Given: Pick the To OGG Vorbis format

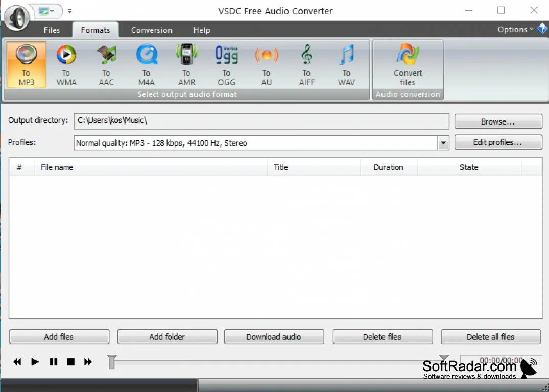Looking at the screenshot, I should click(x=227, y=64).
